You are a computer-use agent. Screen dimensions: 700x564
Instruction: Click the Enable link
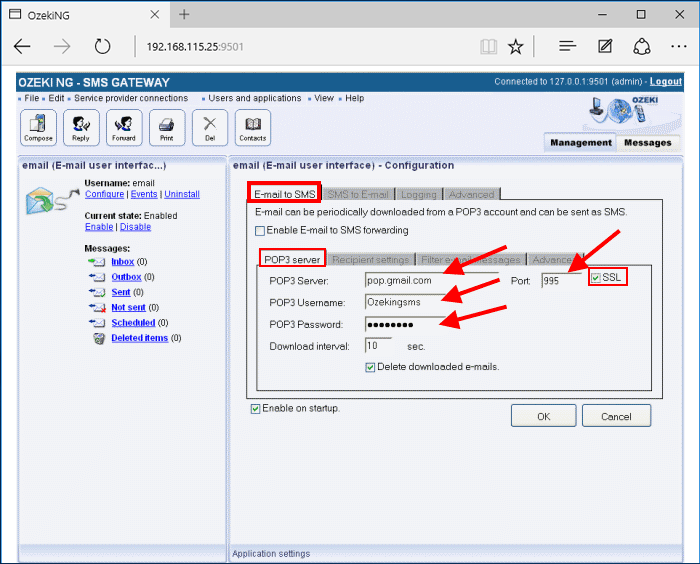(x=99, y=227)
